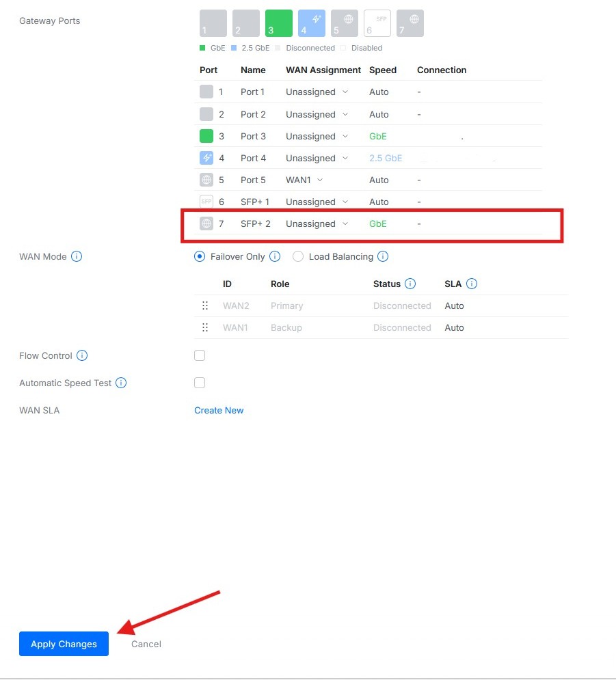Select the green Port 3 icon

click(278, 23)
